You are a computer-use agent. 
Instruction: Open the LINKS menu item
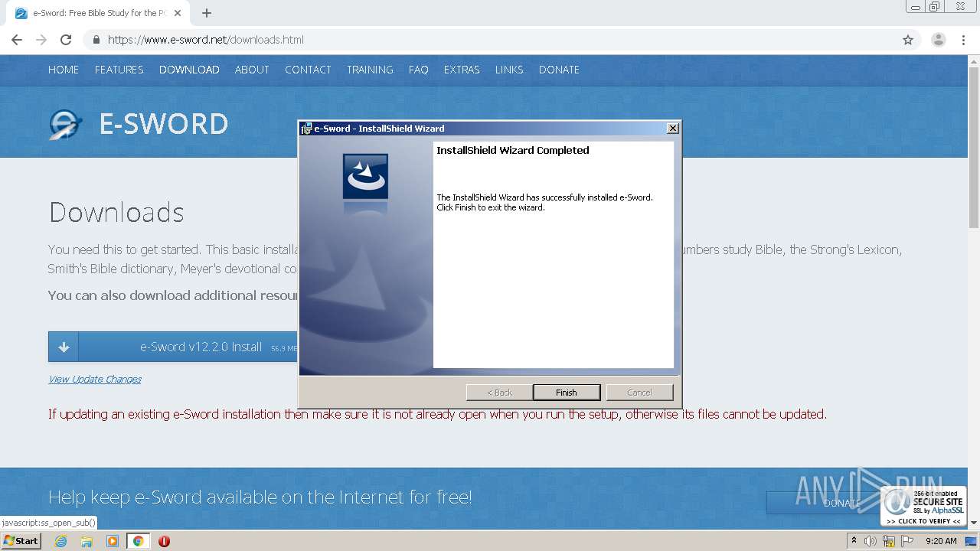pyautogui.click(x=509, y=70)
